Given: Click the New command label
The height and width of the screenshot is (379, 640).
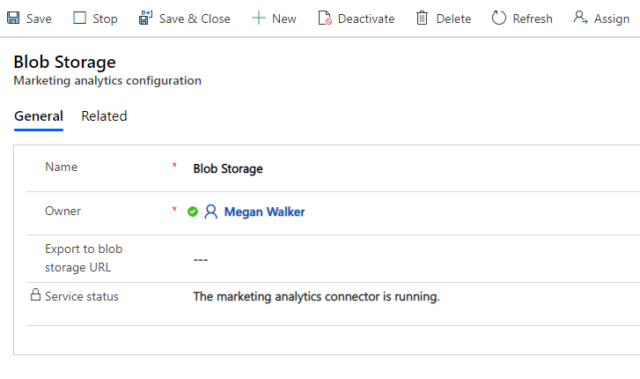Looking at the screenshot, I should (284, 19).
